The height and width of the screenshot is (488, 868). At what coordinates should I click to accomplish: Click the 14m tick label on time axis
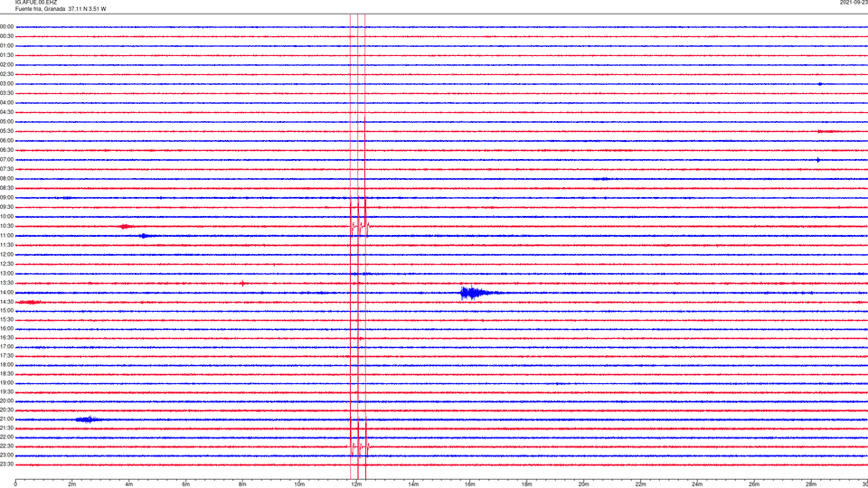pos(413,484)
